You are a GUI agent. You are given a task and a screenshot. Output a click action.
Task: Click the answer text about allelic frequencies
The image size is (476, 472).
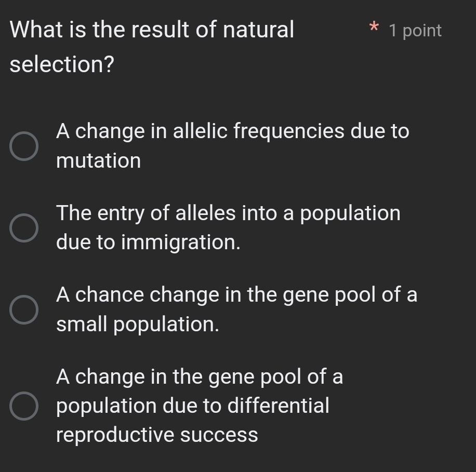[x=232, y=131]
